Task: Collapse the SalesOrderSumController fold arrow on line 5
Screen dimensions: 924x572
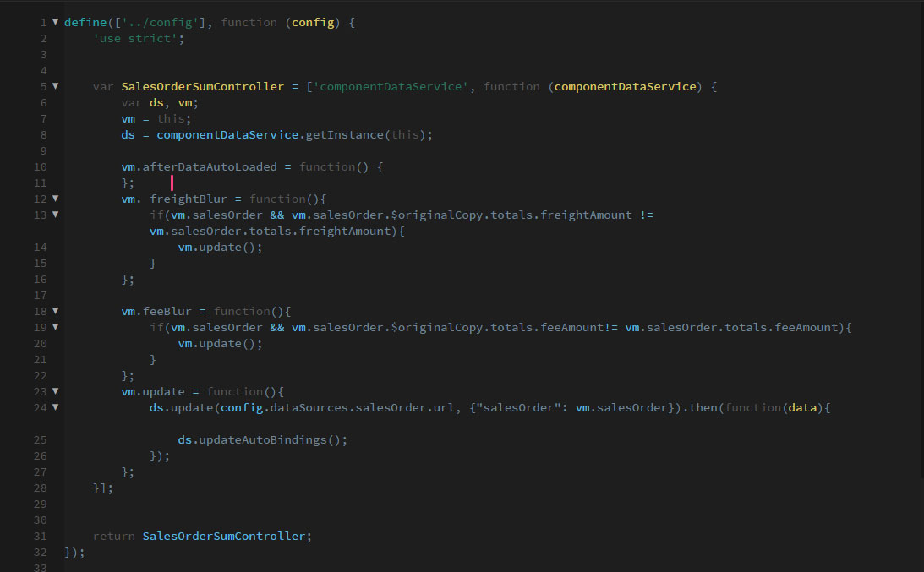Action: pyautogui.click(x=56, y=86)
